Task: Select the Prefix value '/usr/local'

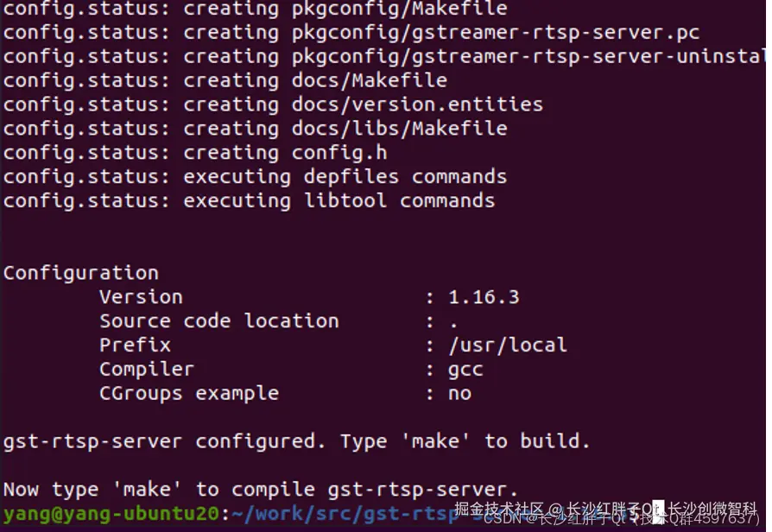Action: 508,345
